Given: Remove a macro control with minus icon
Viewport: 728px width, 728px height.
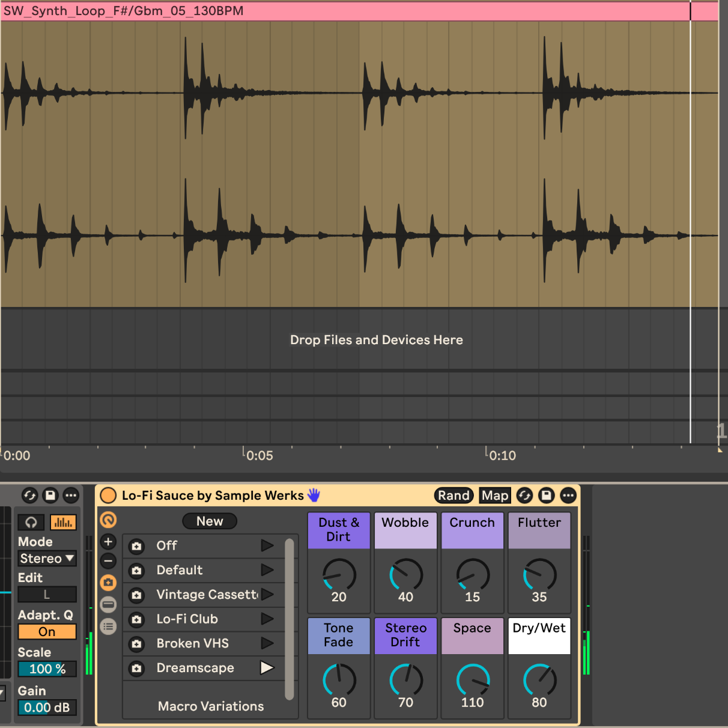Looking at the screenshot, I should tap(108, 562).
